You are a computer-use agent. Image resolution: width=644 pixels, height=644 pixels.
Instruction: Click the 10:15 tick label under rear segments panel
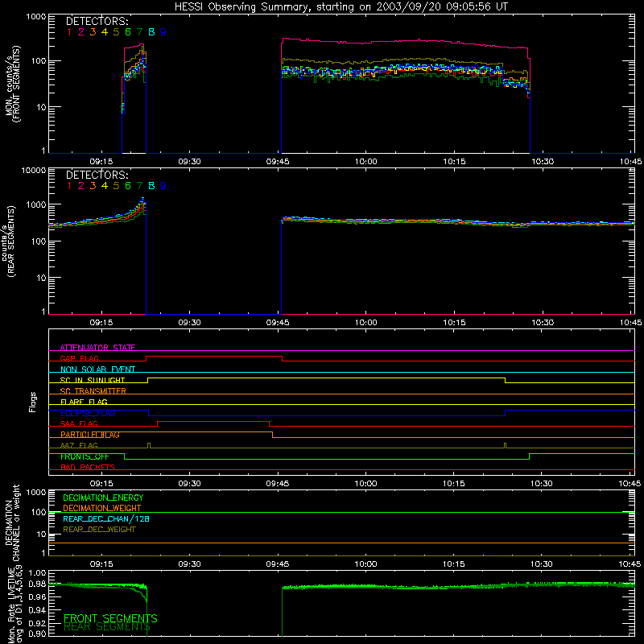point(454,323)
